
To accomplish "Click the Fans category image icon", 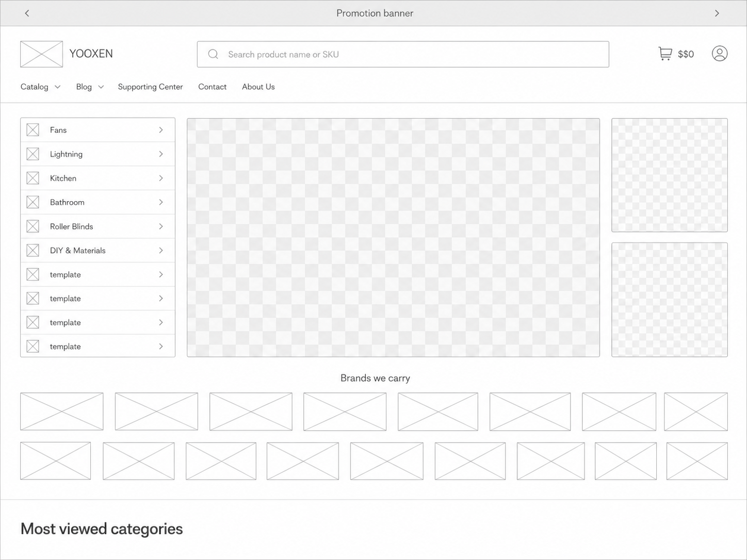I will tap(33, 130).
